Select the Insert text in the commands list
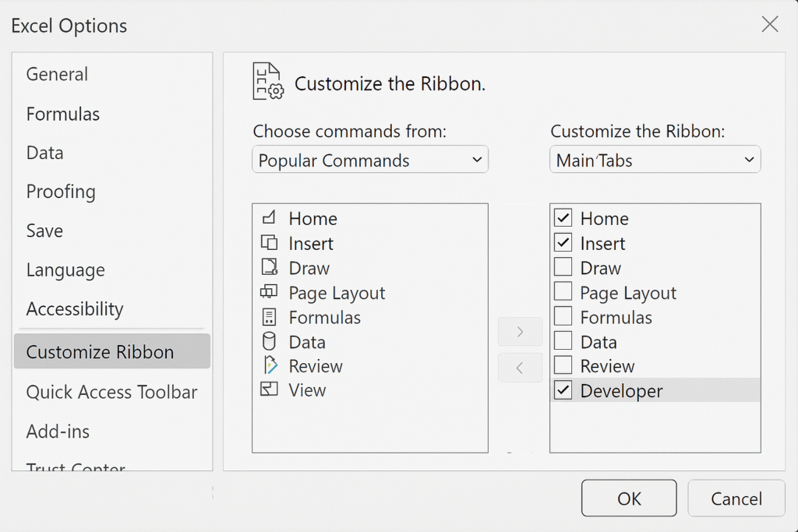The width and height of the screenshot is (798, 532). pyautogui.click(x=311, y=243)
